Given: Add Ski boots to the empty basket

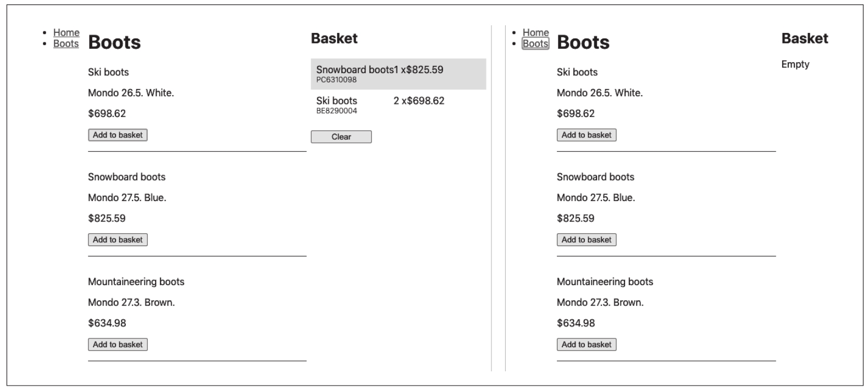Looking at the screenshot, I should pos(587,135).
